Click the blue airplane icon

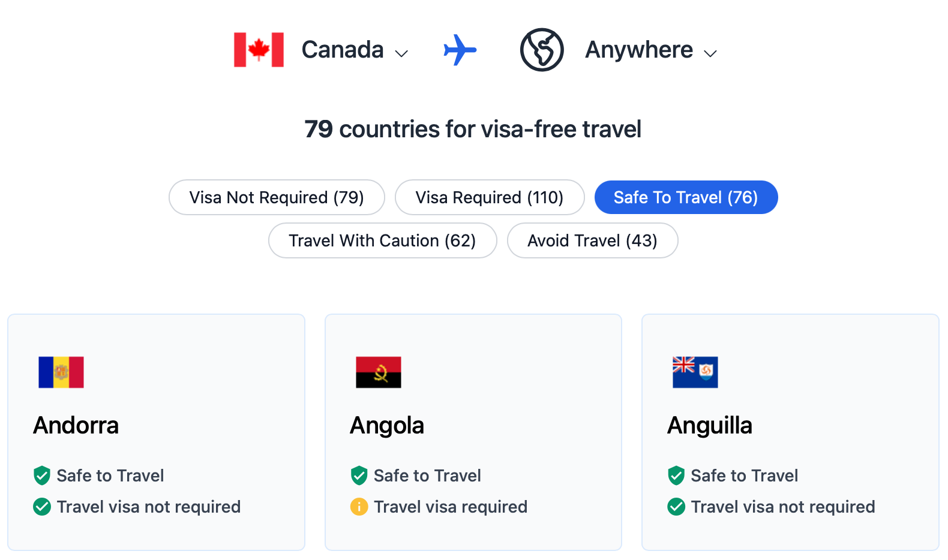coord(460,50)
